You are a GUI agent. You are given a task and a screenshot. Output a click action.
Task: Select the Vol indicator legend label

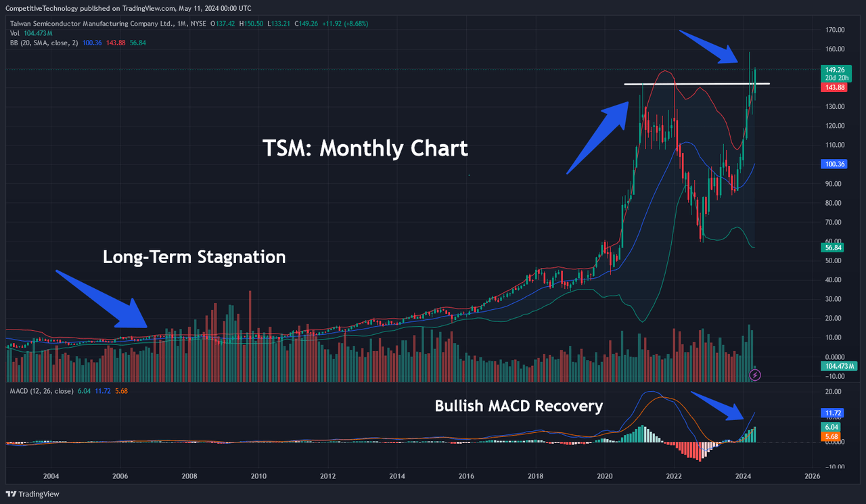pyautogui.click(x=14, y=32)
